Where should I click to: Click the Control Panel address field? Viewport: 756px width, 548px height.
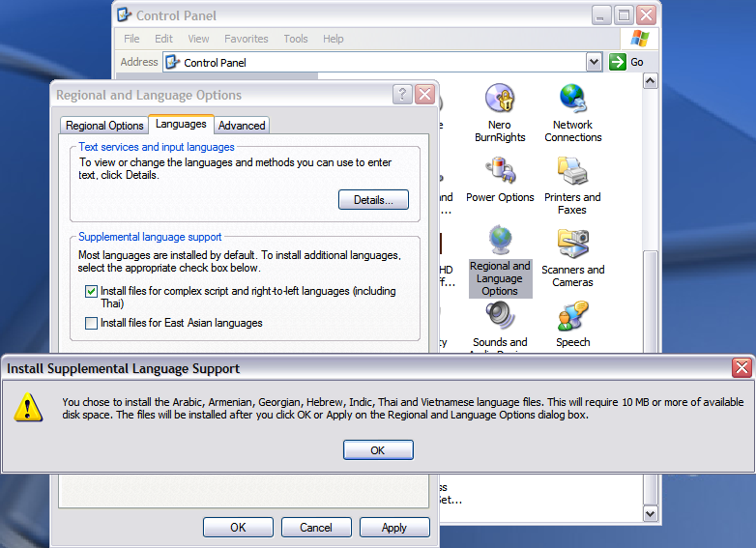coord(382,62)
